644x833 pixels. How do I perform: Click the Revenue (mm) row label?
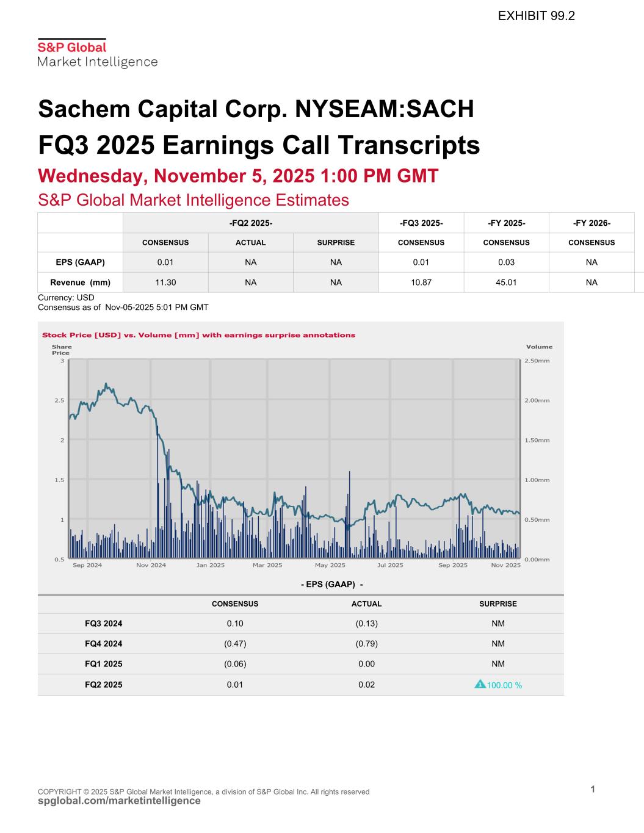click(80, 283)
